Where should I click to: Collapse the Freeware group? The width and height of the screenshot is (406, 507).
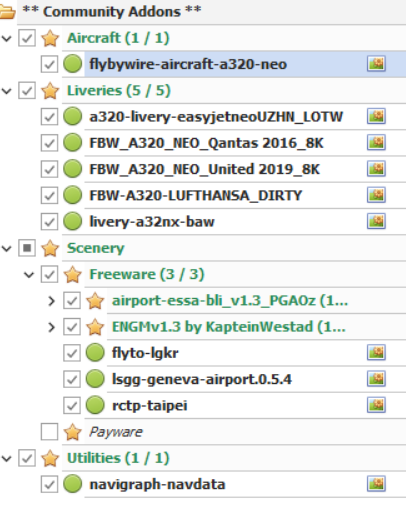29,275
